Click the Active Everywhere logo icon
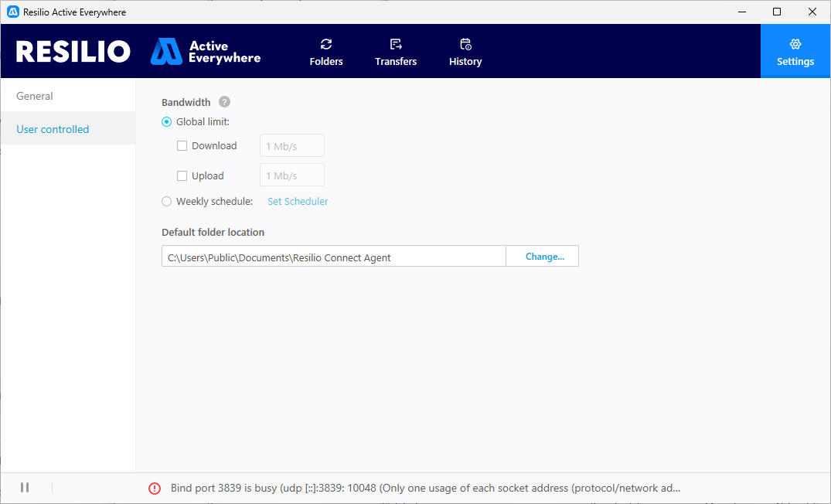The image size is (831, 504). (166, 51)
